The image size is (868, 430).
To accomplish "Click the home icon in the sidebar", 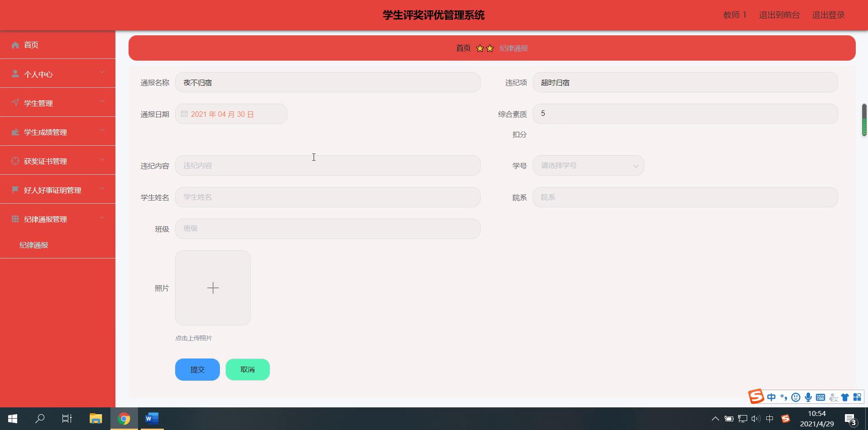I will 15,45.
